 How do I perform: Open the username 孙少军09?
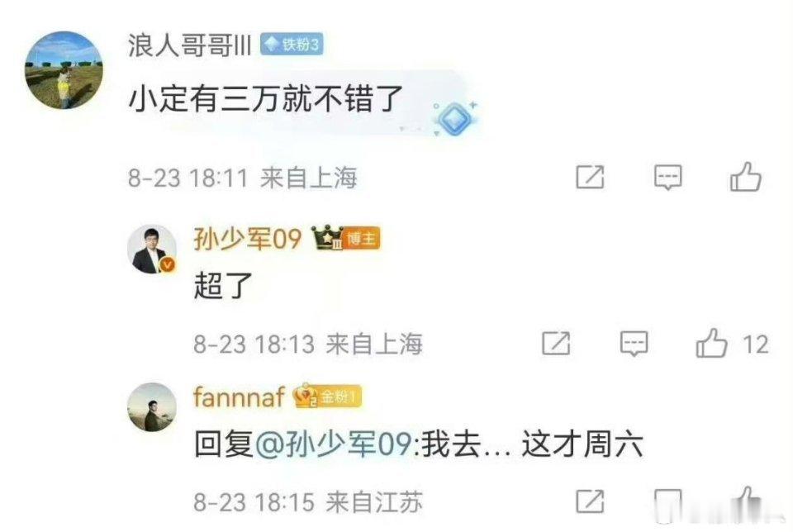tap(247, 238)
